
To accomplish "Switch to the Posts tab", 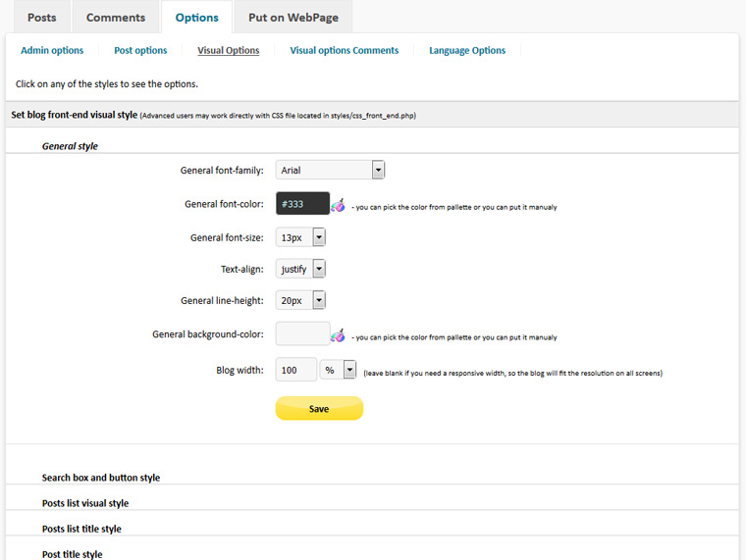I will (x=42, y=18).
